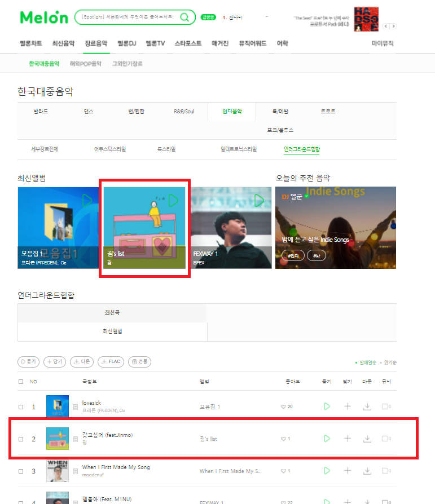Select the 발라드 genre tab
Image resolution: width=435 pixels, height=504 pixels.
41,112
